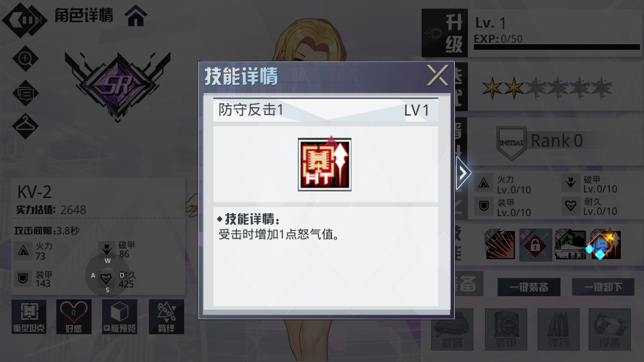Viewport: 644px width, 362px height.
Task: Click the magnifier zoom icon
Action: (x=25, y=59)
